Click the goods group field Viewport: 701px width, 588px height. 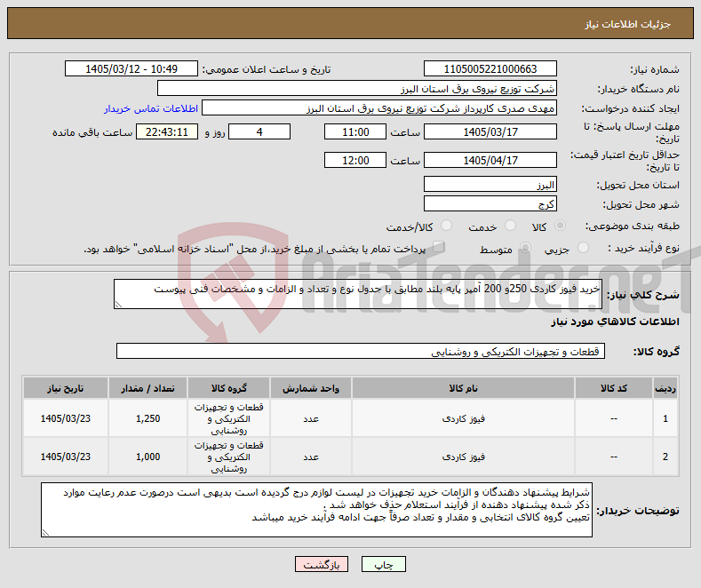pos(361,351)
